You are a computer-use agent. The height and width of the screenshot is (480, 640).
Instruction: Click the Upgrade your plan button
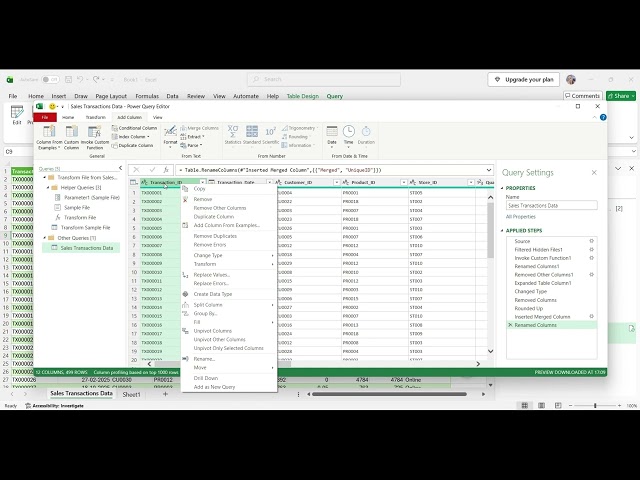(x=524, y=80)
